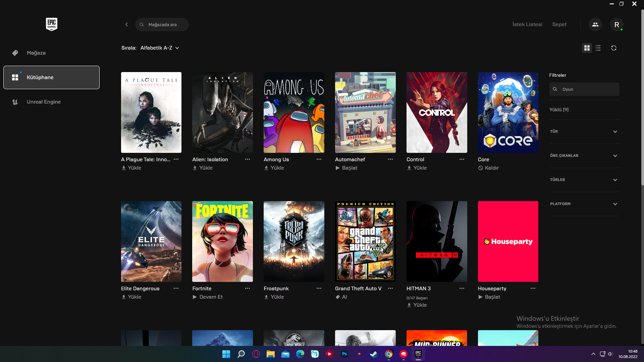644x362 pixels.
Task: Click Yükle under Control
Action: coord(417,168)
